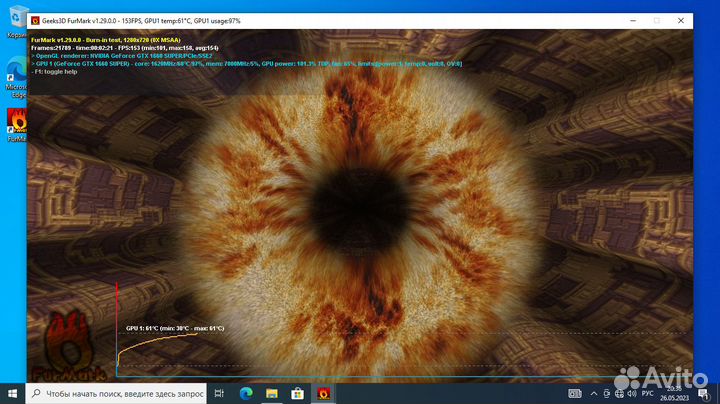Open the notification center icon
The image size is (720, 404).
703,393
